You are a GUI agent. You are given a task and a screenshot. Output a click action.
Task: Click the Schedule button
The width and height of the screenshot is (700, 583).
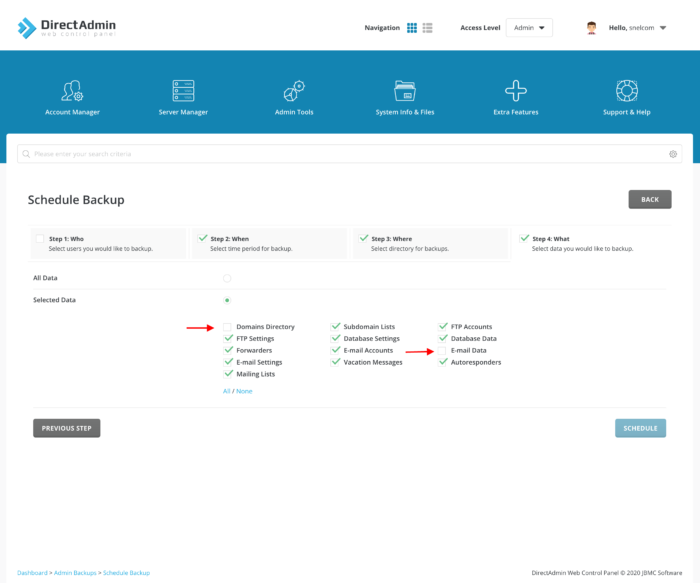click(640, 428)
